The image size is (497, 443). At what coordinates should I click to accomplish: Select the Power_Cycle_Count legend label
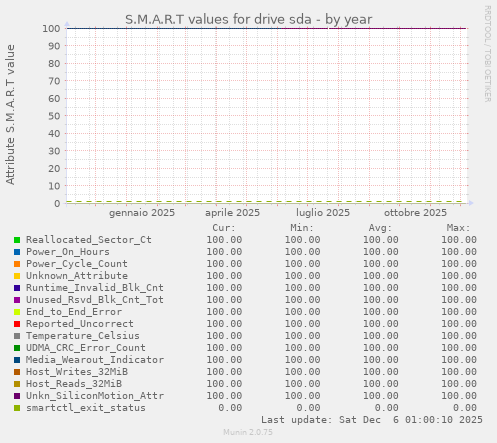pos(77,264)
